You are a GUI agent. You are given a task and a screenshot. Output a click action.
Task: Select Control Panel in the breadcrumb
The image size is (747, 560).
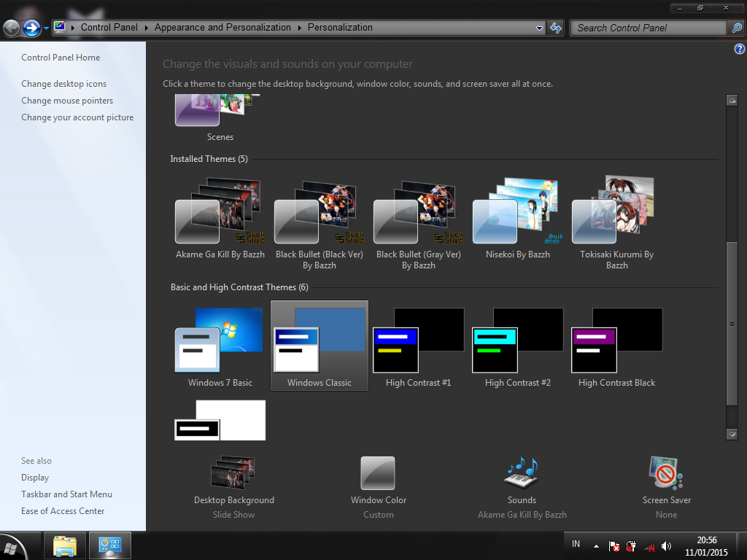(x=109, y=28)
